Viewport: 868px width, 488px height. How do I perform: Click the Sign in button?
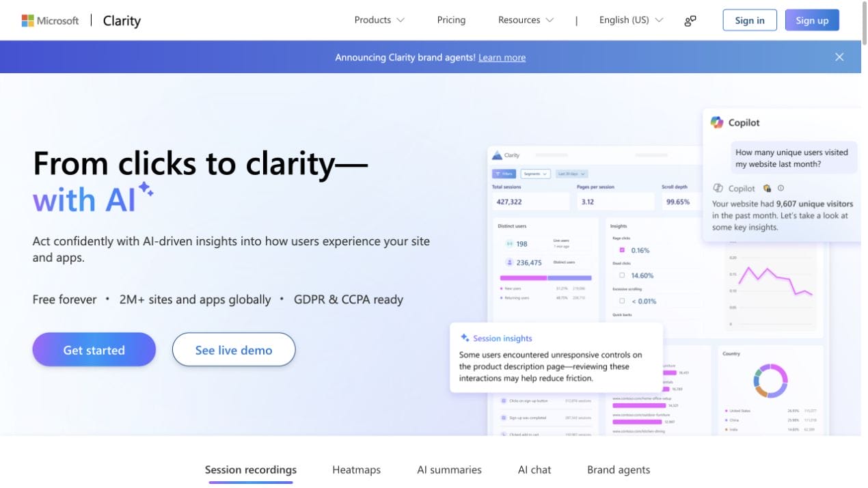tap(750, 21)
